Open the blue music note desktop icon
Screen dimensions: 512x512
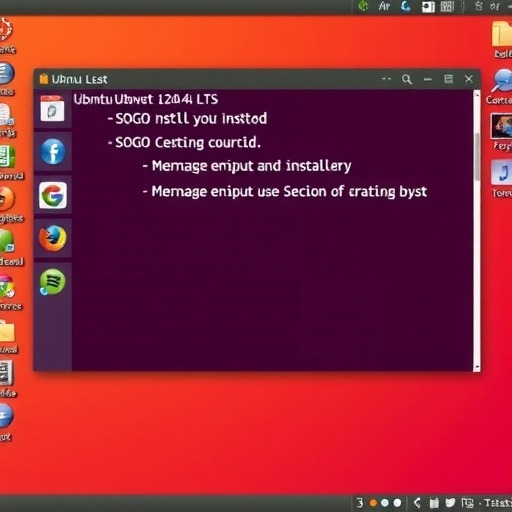[x=502, y=173]
